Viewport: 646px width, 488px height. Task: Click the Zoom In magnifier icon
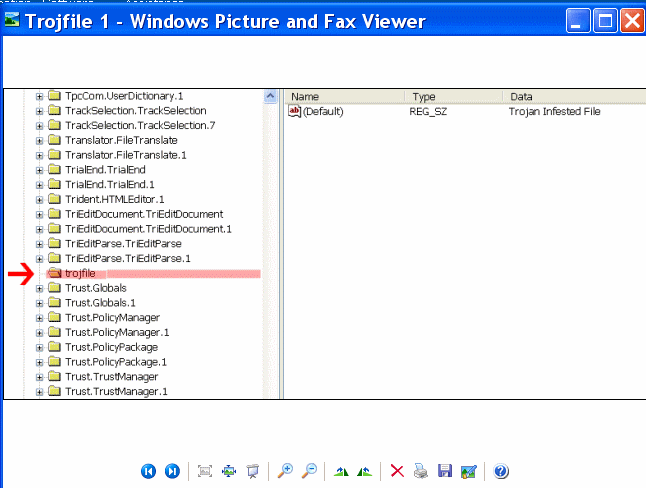[285, 471]
